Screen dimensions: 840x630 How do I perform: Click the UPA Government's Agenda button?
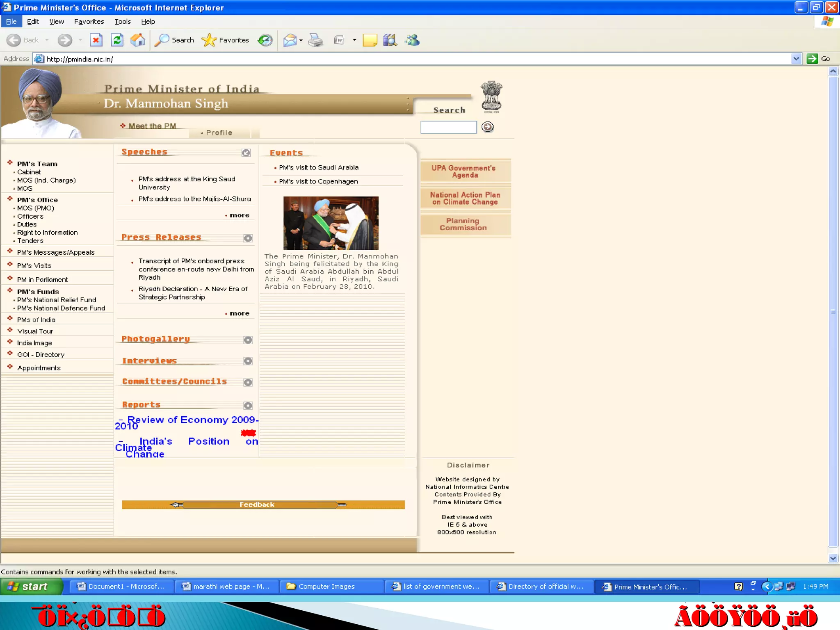[x=465, y=171]
